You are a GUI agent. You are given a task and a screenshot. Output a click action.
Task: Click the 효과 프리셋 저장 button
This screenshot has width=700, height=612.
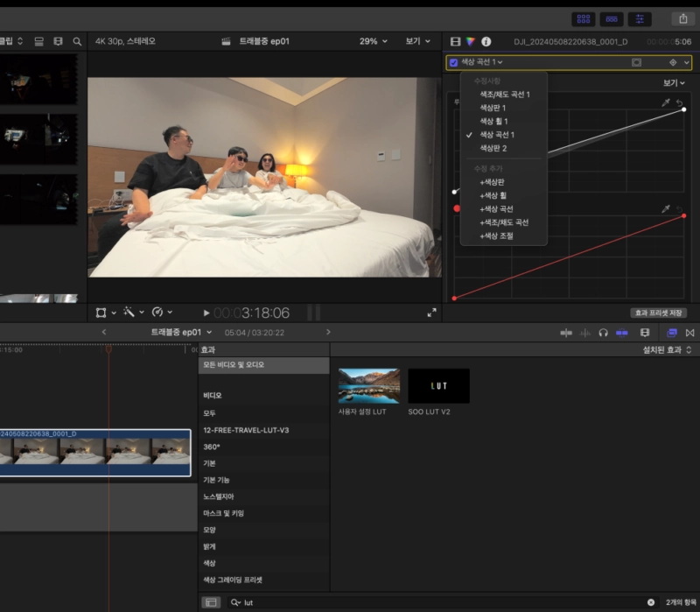pyautogui.click(x=658, y=313)
